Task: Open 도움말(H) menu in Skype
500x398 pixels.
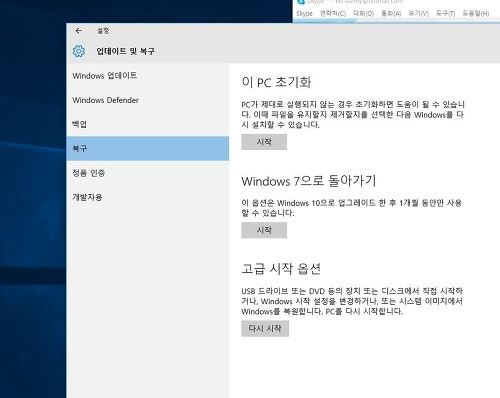Action: [x=476, y=14]
